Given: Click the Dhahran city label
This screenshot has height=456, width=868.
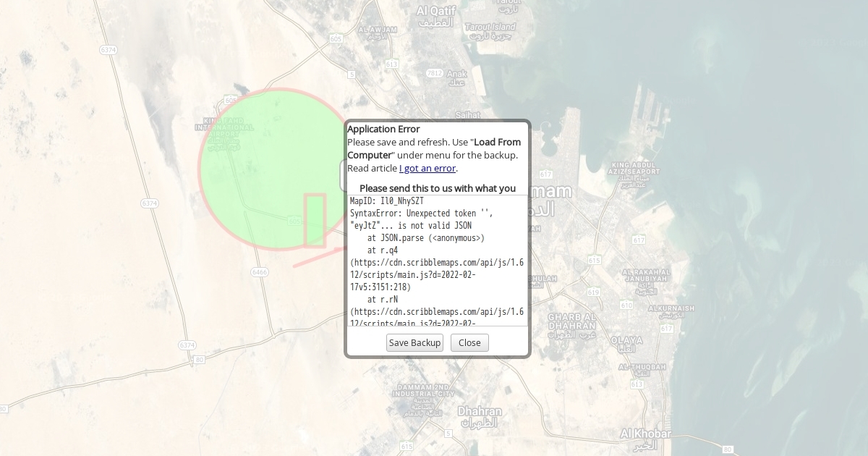Looking at the screenshot, I should click(x=480, y=416).
